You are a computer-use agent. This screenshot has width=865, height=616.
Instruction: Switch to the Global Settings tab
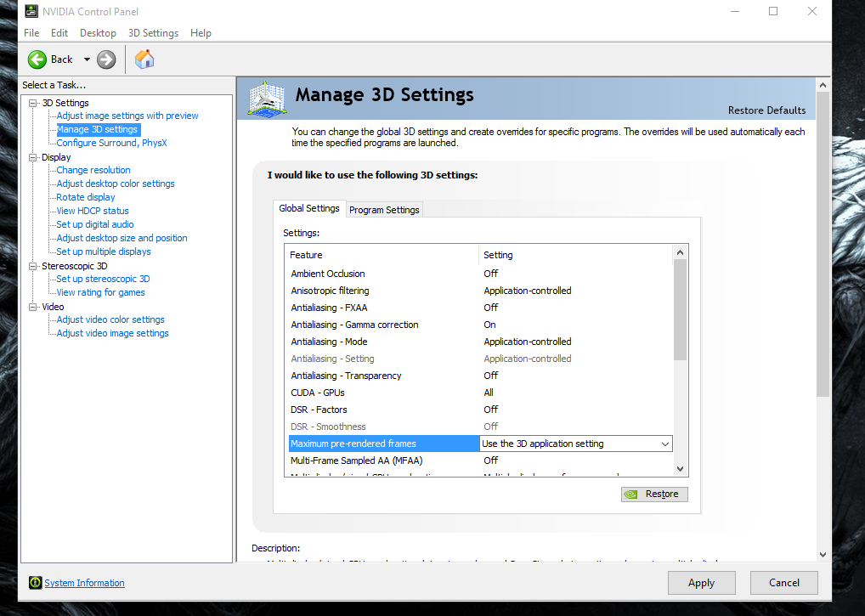click(x=309, y=208)
